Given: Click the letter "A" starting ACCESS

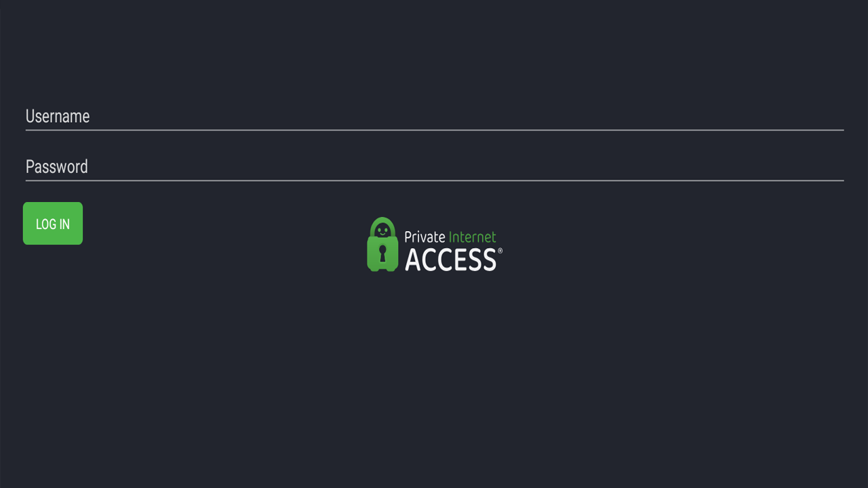Looking at the screenshot, I should click(x=414, y=260).
